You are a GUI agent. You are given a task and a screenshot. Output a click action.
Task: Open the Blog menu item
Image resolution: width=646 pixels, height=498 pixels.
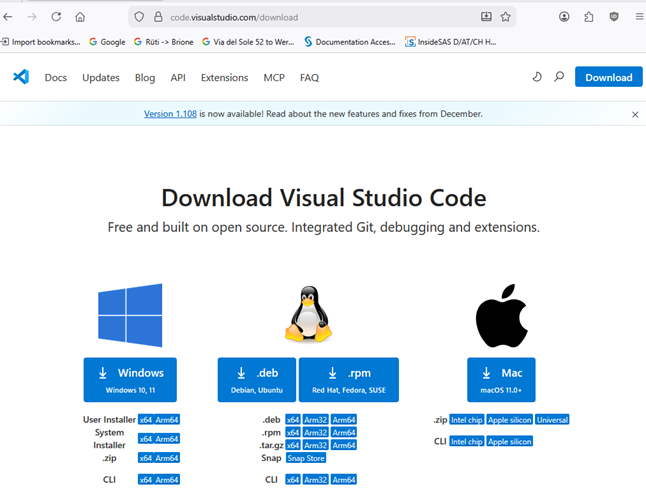pyautogui.click(x=145, y=77)
